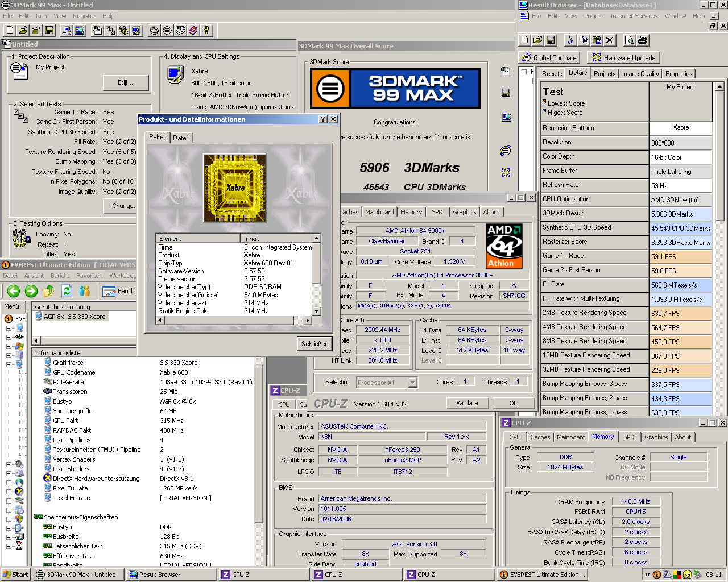Click the Open folder icon in Result Browser toolbar
Screen dimensions: 728x582
[x=537, y=40]
